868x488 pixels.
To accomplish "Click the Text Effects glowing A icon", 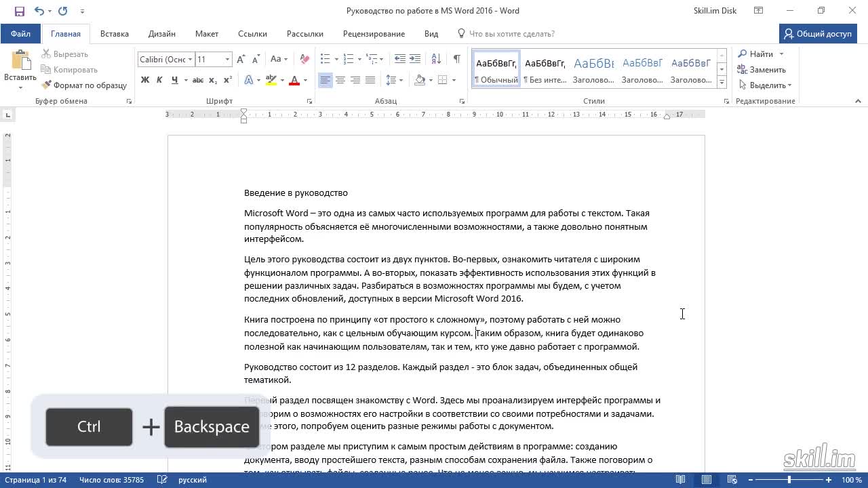I will point(249,80).
